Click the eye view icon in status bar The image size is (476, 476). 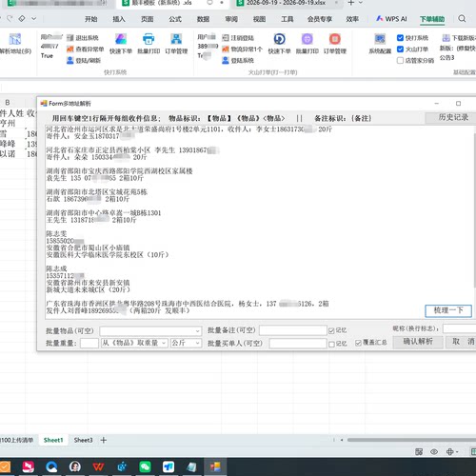[434, 451]
